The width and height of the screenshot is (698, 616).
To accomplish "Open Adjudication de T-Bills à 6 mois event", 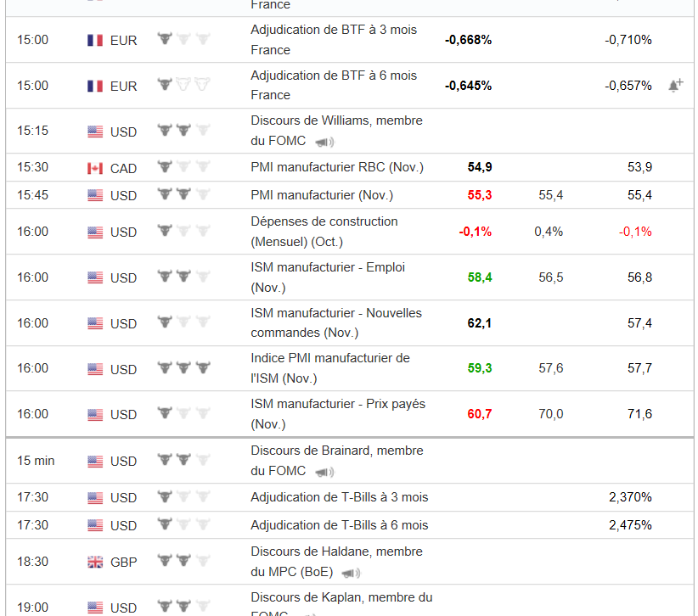I will pos(339,525).
